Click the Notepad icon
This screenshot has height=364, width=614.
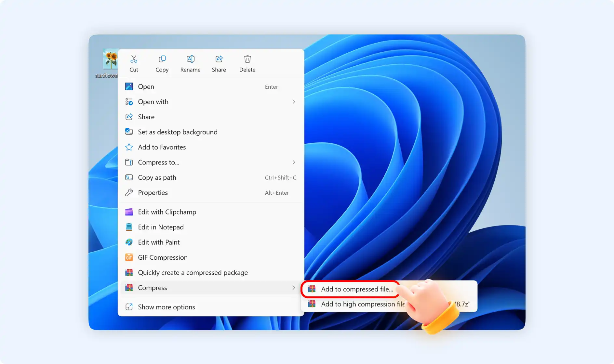pos(129,227)
